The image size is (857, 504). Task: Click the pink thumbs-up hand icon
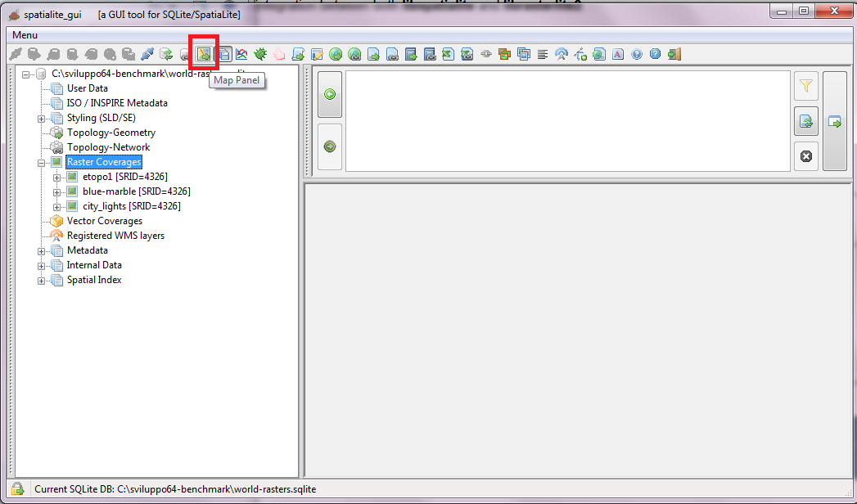tap(279, 54)
